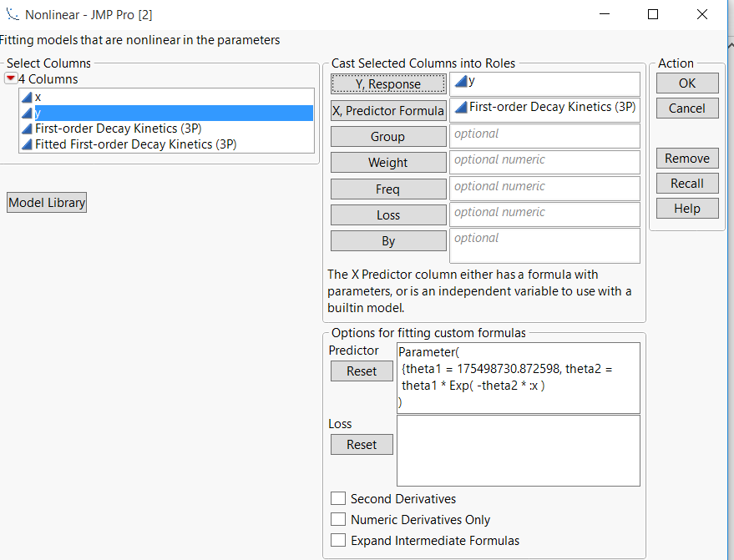Viewport: 734px width, 560px height.
Task: Remove the selected column role
Action: pos(686,158)
